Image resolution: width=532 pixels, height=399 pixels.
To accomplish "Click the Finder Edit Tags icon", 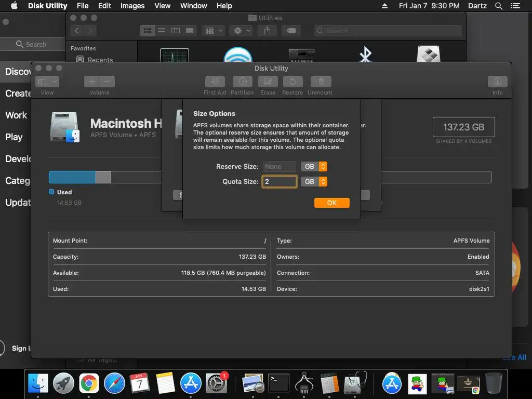I will 291,31.
